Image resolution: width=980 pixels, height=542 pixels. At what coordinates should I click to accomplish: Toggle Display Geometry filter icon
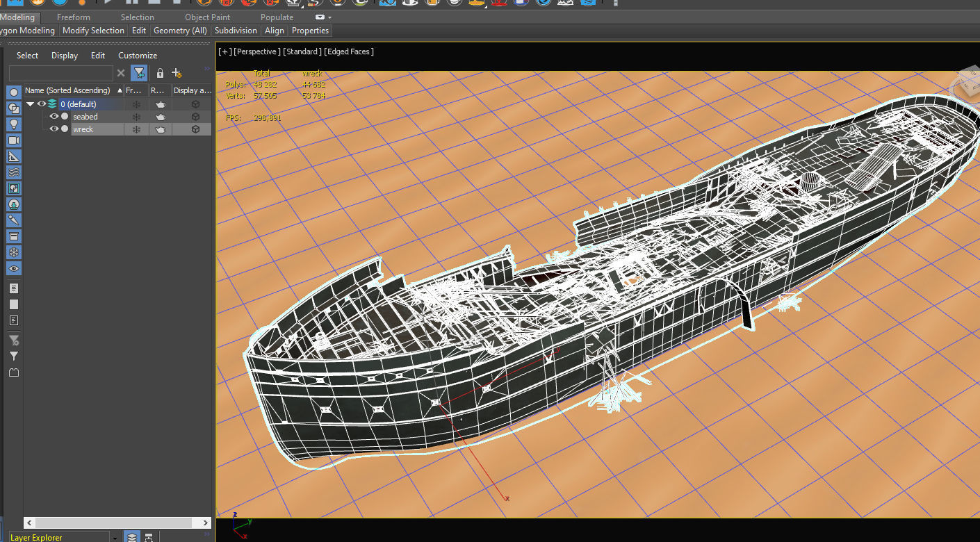14,92
